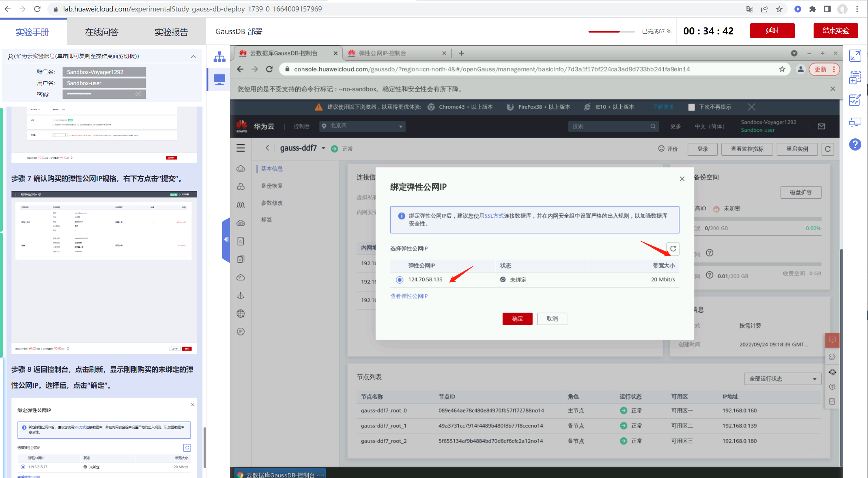
Task: Open the topology icon in the lab sidebar
Action: (x=219, y=57)
